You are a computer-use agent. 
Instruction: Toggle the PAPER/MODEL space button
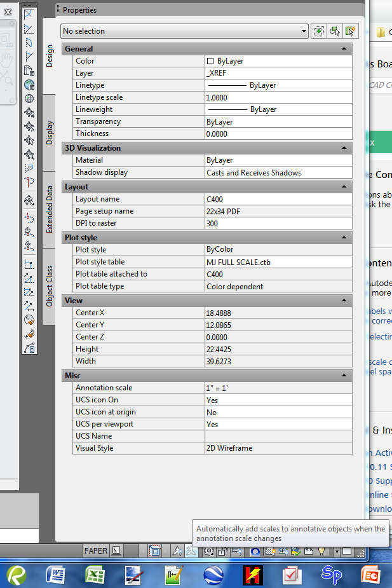coord(95,551)
